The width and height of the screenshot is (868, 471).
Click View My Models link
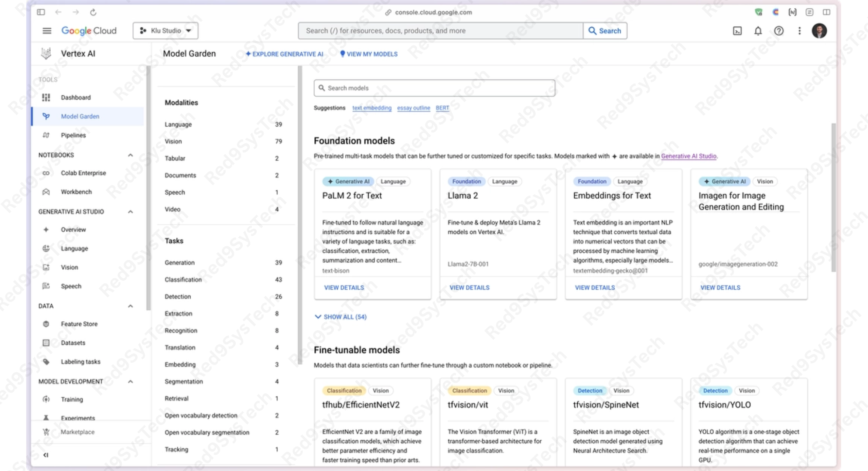click(369, 54)
